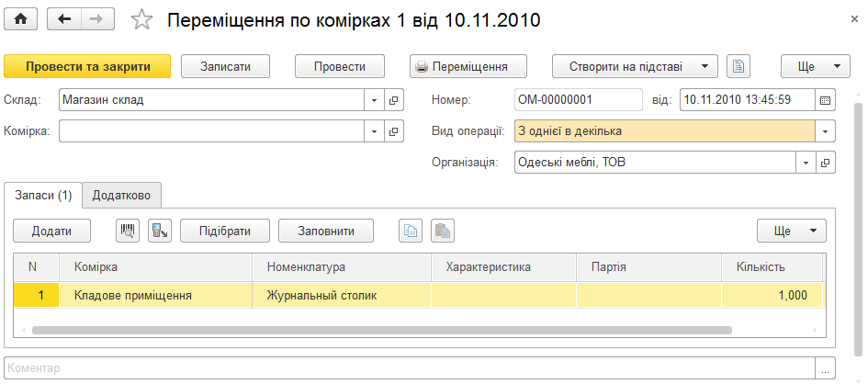Click Кількість column header
Screen dimensions: 868x384
point(772,267)
